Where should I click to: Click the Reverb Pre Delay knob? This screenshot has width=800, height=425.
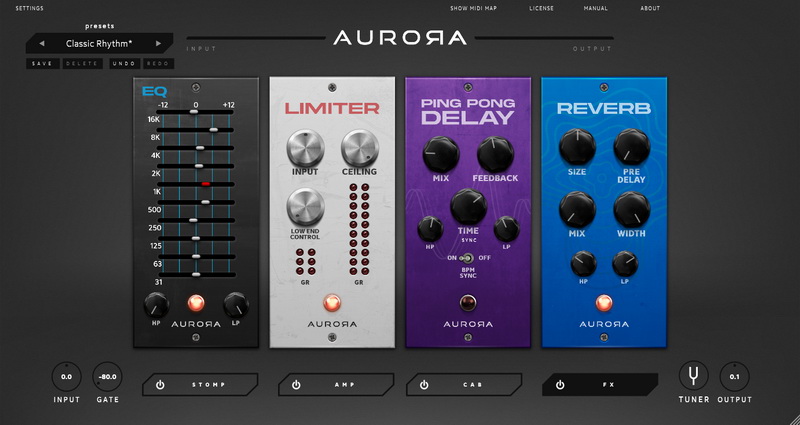632,147
